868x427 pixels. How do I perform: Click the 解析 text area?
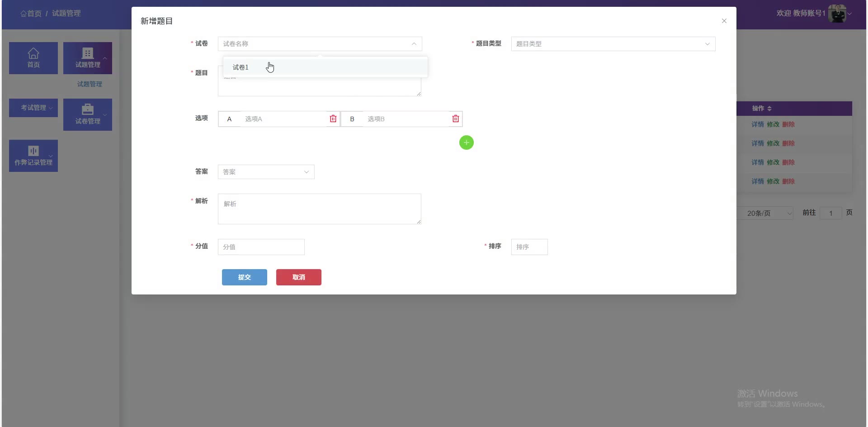320,209
